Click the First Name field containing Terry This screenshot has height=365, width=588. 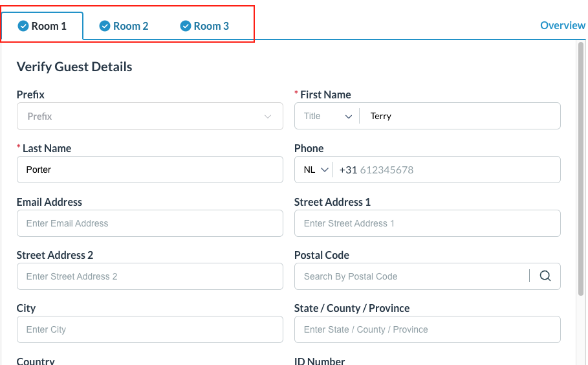coord(459,116)
